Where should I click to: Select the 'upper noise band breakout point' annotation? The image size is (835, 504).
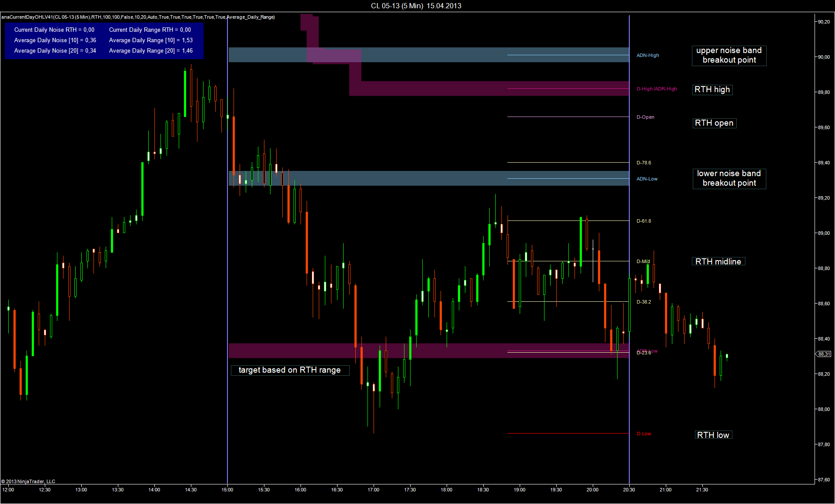[729, 56]
